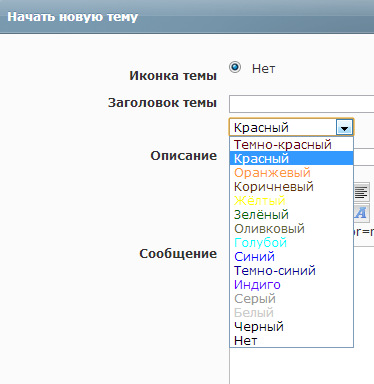Pick the highlighted "Красный" list option
Image resolution: width=374 pixels, height=384 pixels.
(x=291, y=158)
